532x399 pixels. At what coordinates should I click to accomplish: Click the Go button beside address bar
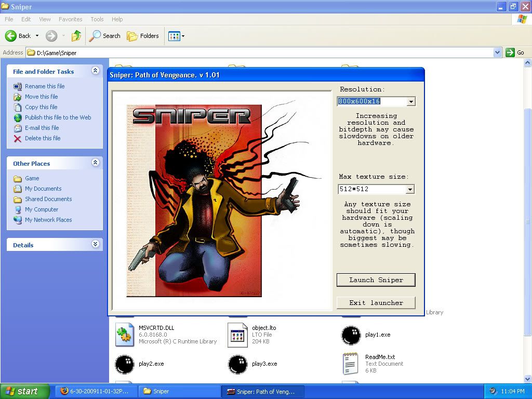tap(515, 52)
